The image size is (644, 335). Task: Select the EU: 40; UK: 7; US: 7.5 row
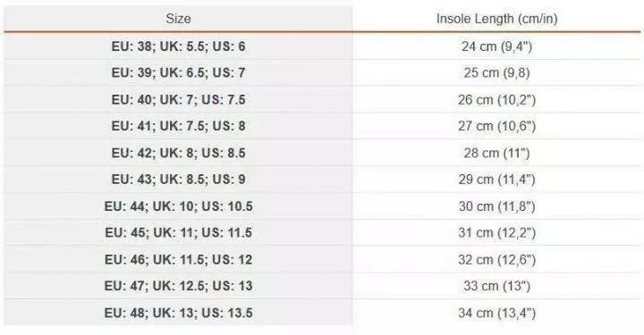tap(322, 99)
